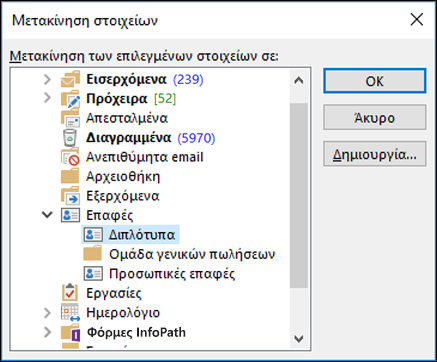Screen dimensions: 437x362
Task: Click the Εισερχόμενα inbox folder icon
Action: (x=70, y=79)
